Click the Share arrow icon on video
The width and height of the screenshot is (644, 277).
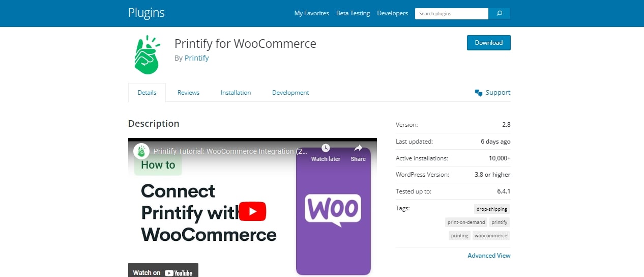point(358,148)
